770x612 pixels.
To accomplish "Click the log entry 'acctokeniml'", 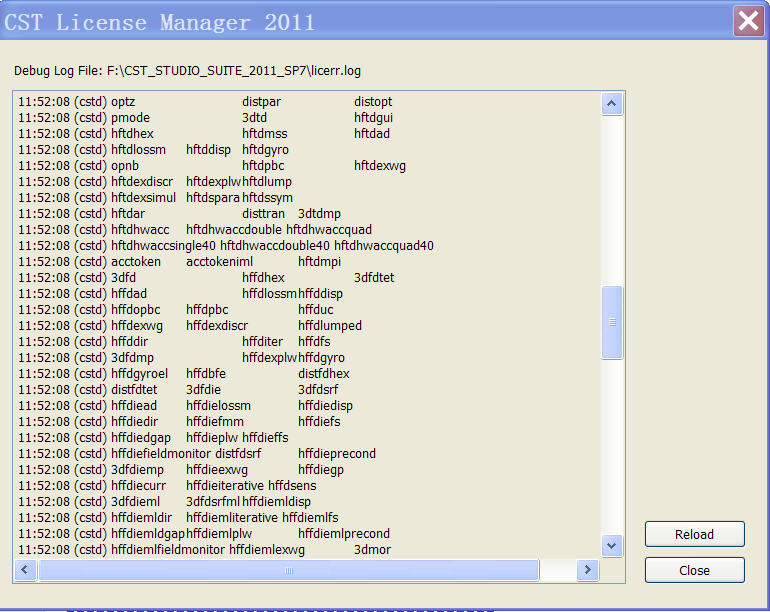I will pyautogui.click(x=220, y=262).
